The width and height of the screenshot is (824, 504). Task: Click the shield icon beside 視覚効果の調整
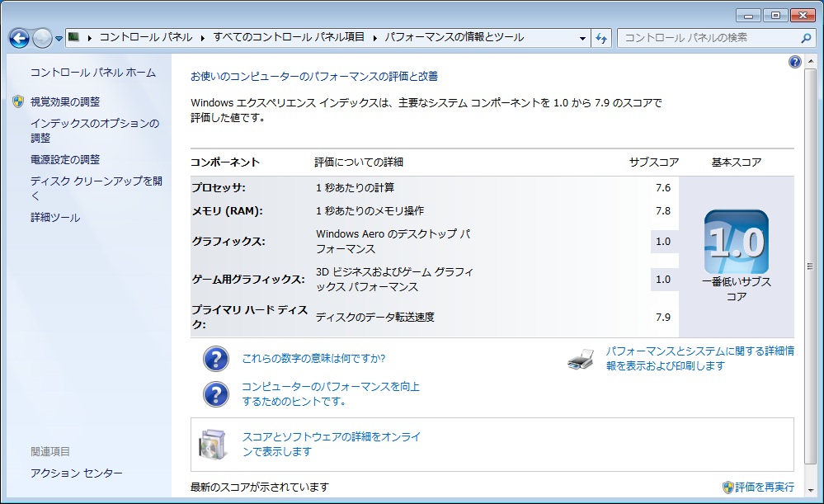point(18,101)
